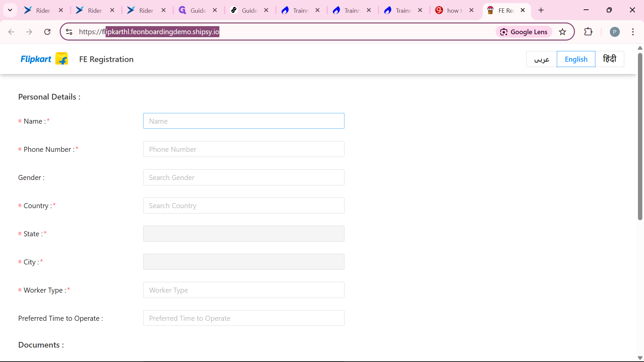Open the Chrome profile avatar P

click(x=614, y=32)
